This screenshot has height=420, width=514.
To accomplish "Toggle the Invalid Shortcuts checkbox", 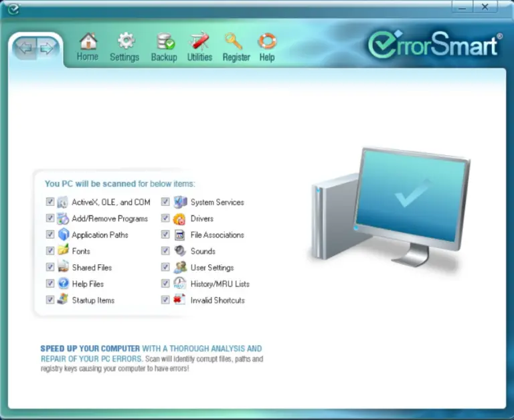I will [165, 300].
